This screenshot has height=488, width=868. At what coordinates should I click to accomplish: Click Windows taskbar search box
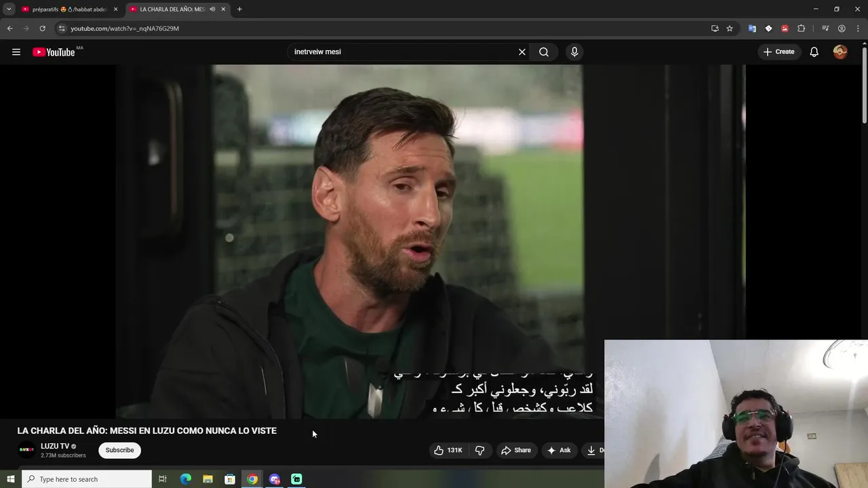point(86,479)
